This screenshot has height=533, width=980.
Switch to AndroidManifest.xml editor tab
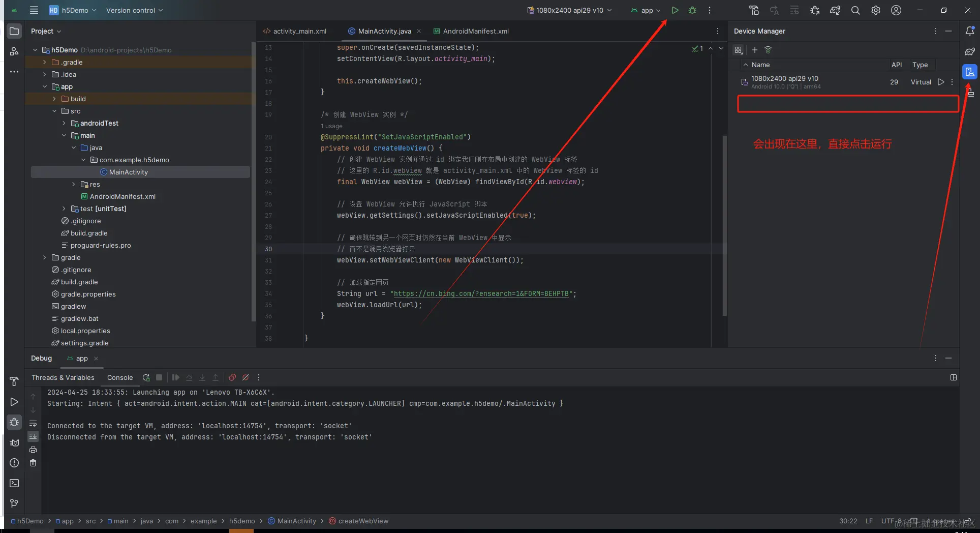(x=471, y=31)
